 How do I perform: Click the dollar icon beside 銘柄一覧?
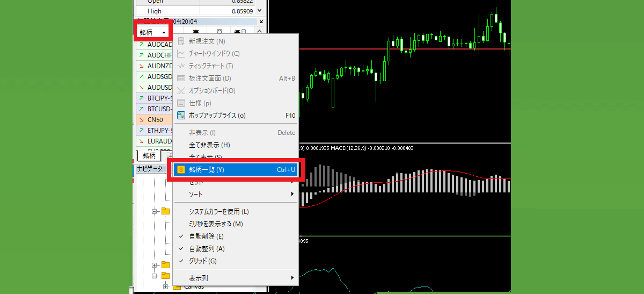click(x=181, y=170)
